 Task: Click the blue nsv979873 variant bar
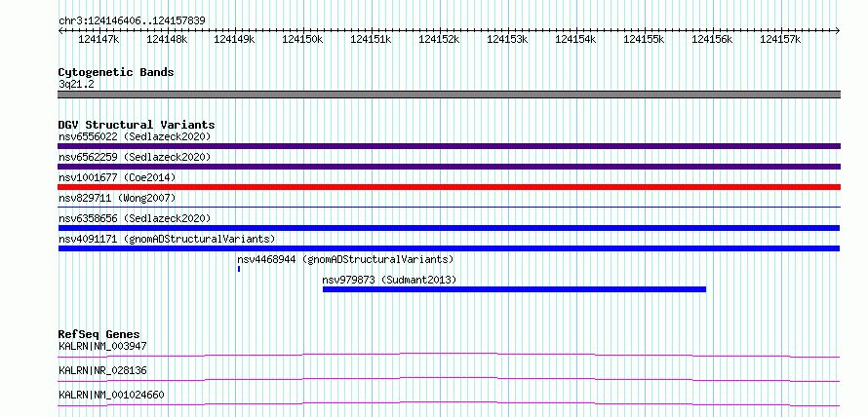[x=514, y=289]
